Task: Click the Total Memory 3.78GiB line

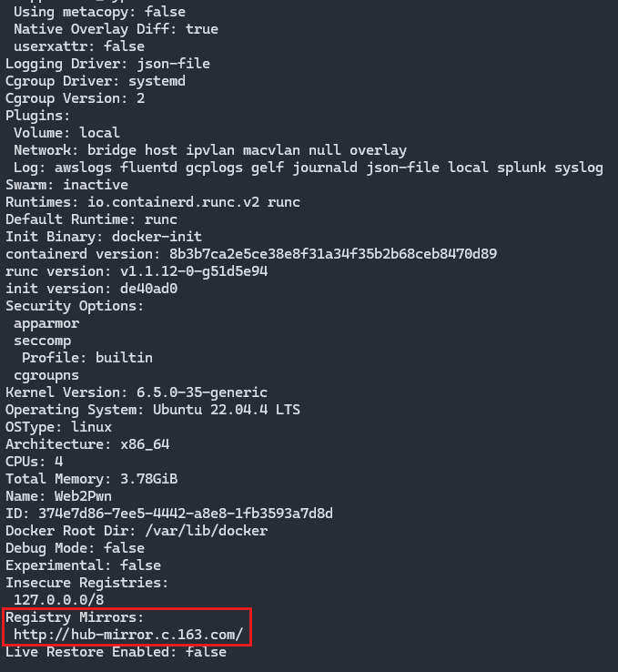Action: [x=91, y=479]
